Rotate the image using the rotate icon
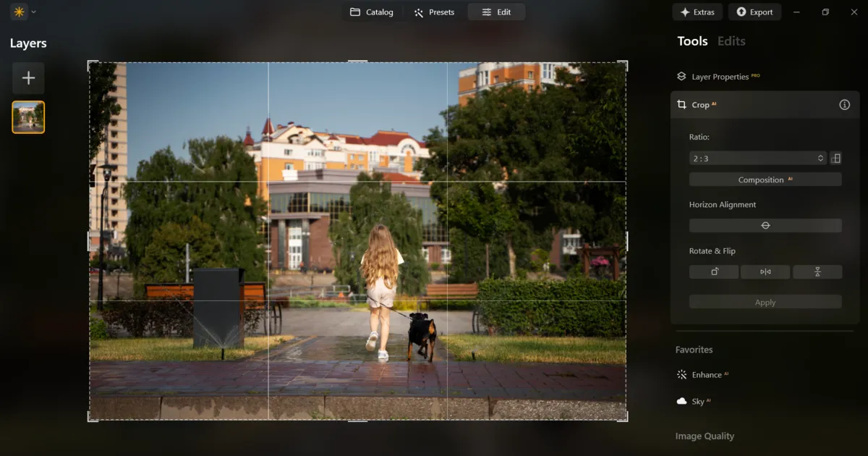This screenshot has height=456, width=868. click(x=713, y=271)
